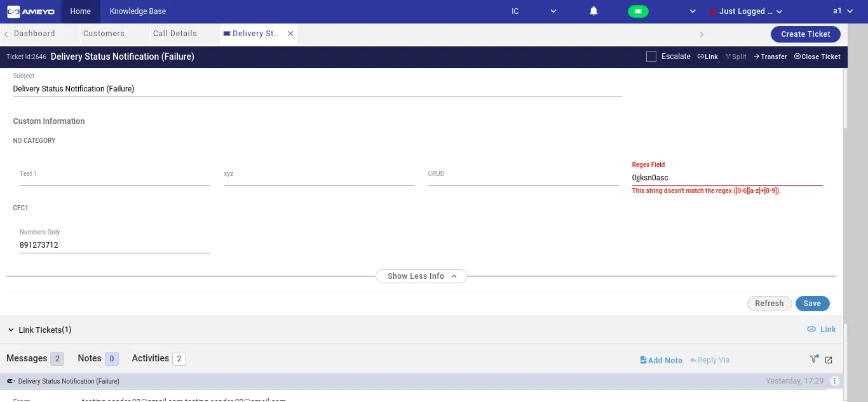Collapse with Show Less Info
868x402 pixels.
pyautogui.click(x=422, y=276)
